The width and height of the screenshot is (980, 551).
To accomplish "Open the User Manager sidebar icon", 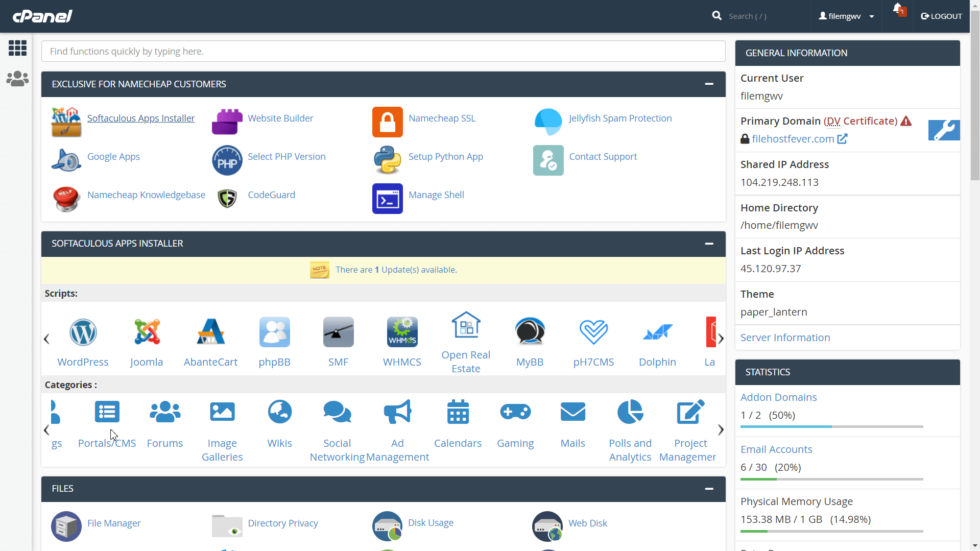I will click(x=17, y=79).
